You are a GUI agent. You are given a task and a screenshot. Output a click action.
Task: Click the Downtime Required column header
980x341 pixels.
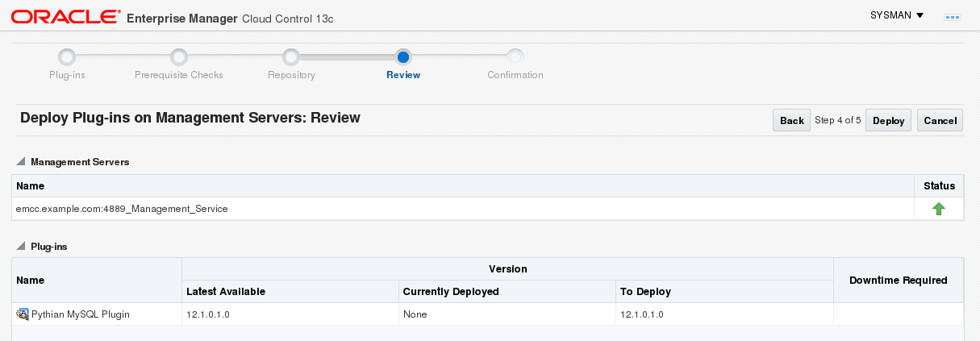point(898,281)
